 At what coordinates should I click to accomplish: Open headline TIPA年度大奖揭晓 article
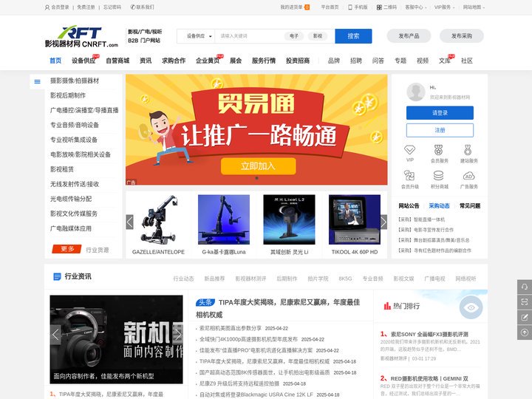(278, 308)
